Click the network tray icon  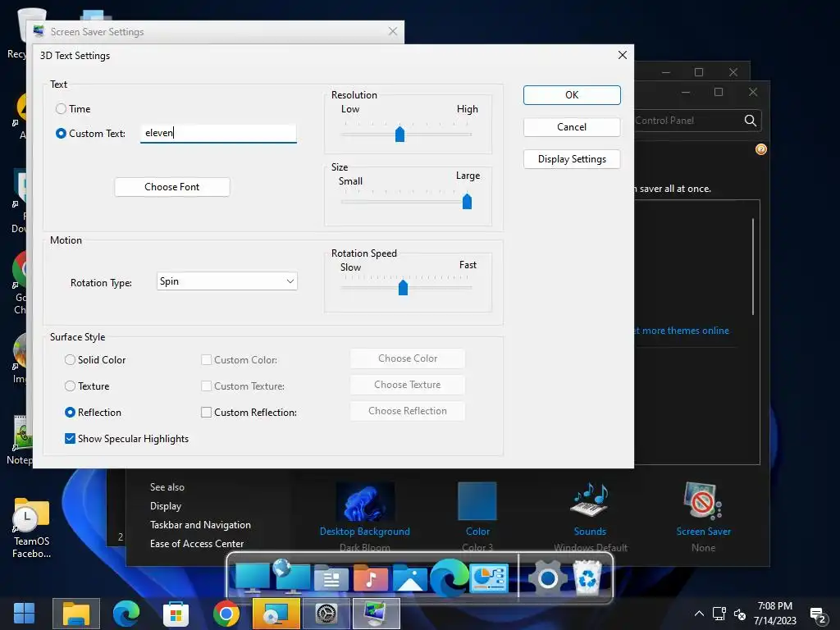point(719,614)
